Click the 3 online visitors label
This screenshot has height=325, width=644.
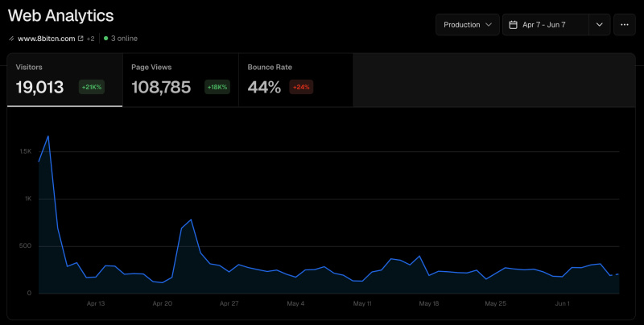pos(125,38)
